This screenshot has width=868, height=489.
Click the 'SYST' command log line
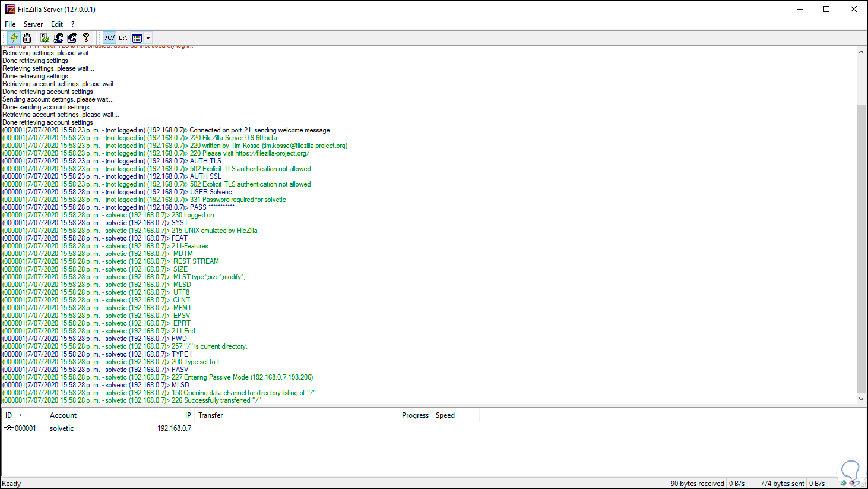[x=96, y=223]
